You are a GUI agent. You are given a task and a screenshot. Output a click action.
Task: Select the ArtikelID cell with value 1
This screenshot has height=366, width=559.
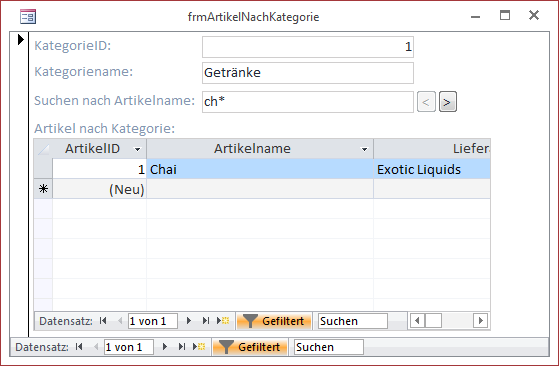pos(99,169)
